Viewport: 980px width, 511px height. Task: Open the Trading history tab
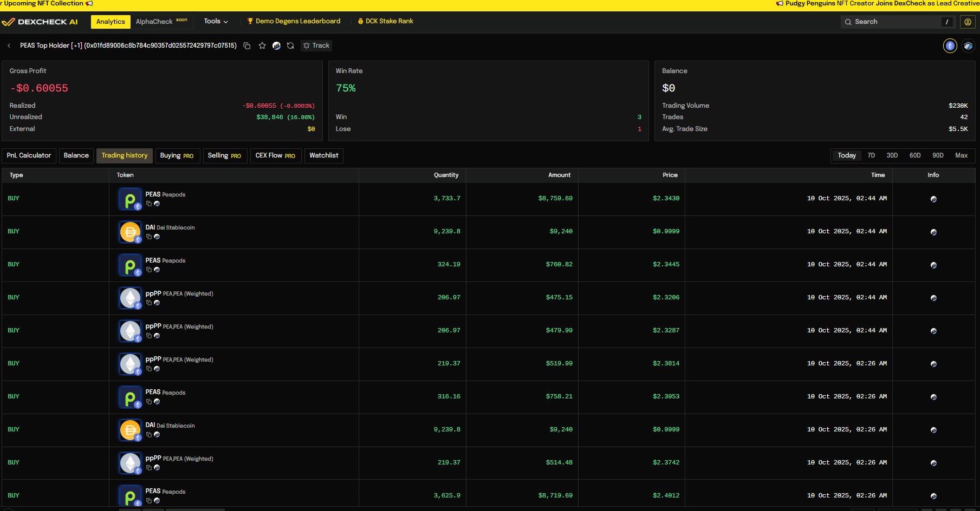pyautogui.click(x=125, y=155)
